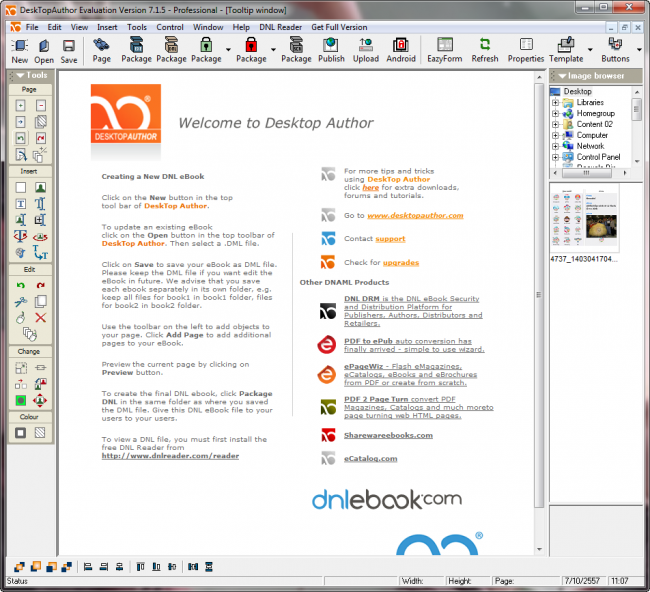Viewport: 650px width, 592px height.
Task: Expand the Homegroup tree node
Action: point(555,113)
